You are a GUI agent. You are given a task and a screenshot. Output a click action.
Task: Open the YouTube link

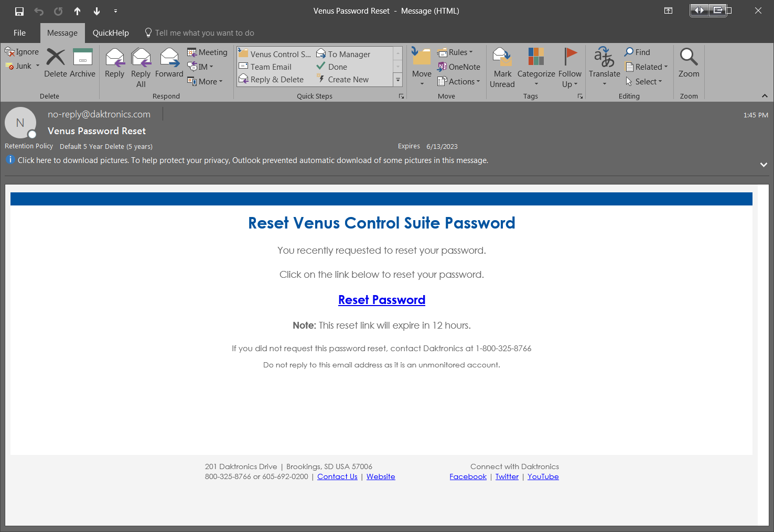click(543, 476)
